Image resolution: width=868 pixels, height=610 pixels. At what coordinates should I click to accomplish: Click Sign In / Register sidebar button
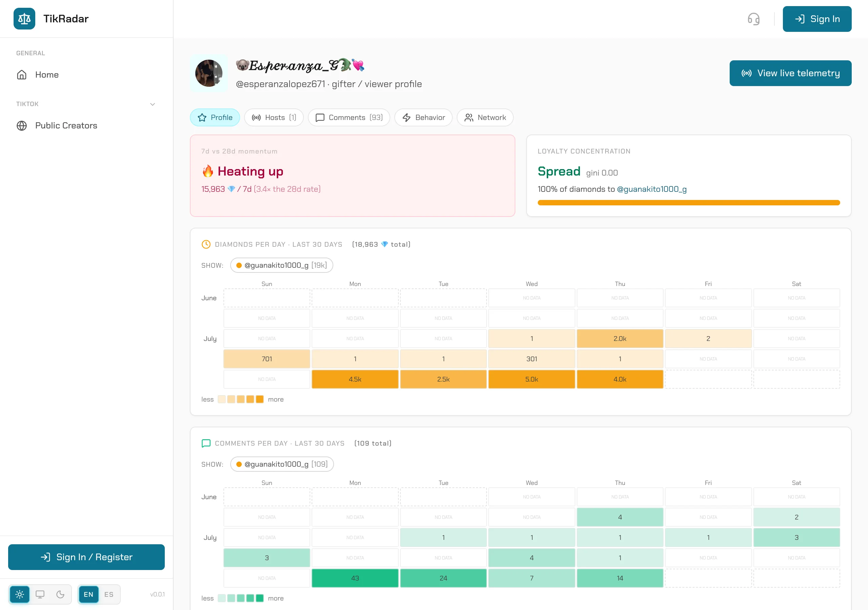point(86,557)
